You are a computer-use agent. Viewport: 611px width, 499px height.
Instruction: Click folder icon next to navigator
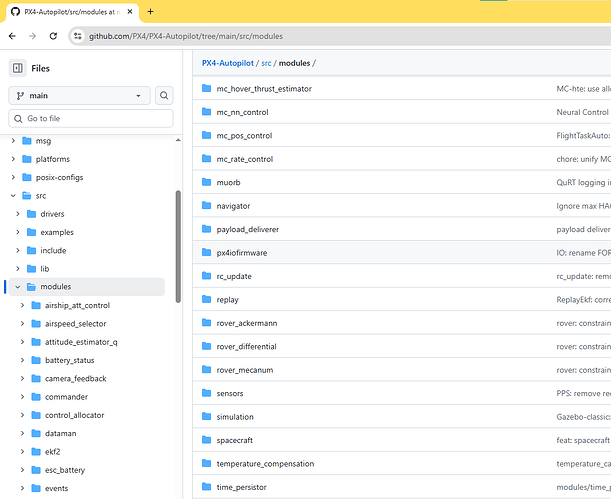[x=206, y=206]
